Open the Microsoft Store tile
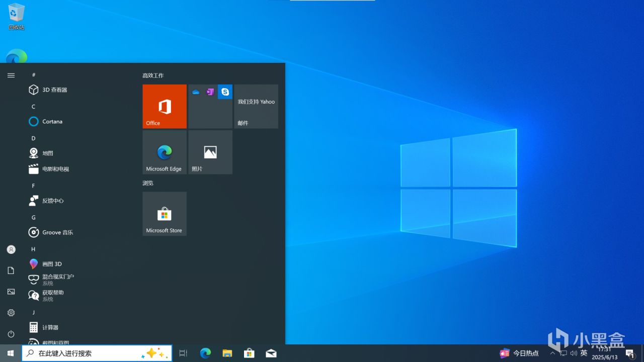The image size is (644, 362). pyautogui.click(x=165, y=214)
